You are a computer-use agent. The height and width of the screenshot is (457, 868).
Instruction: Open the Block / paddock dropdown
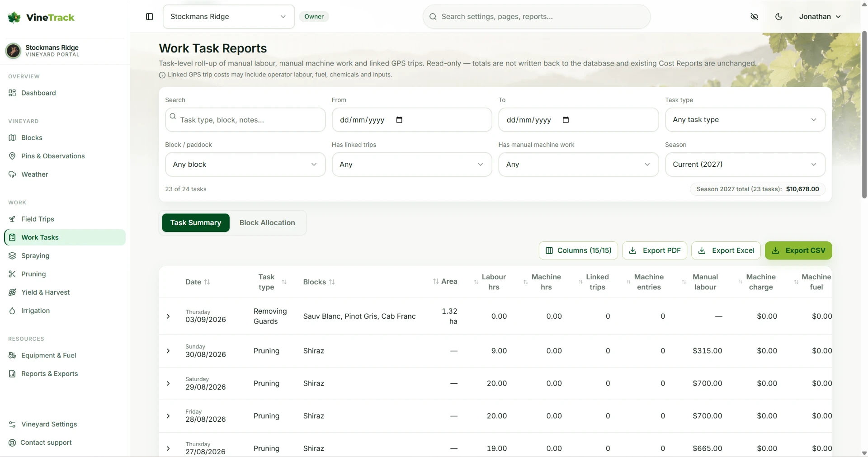click(x=245, y=165)
